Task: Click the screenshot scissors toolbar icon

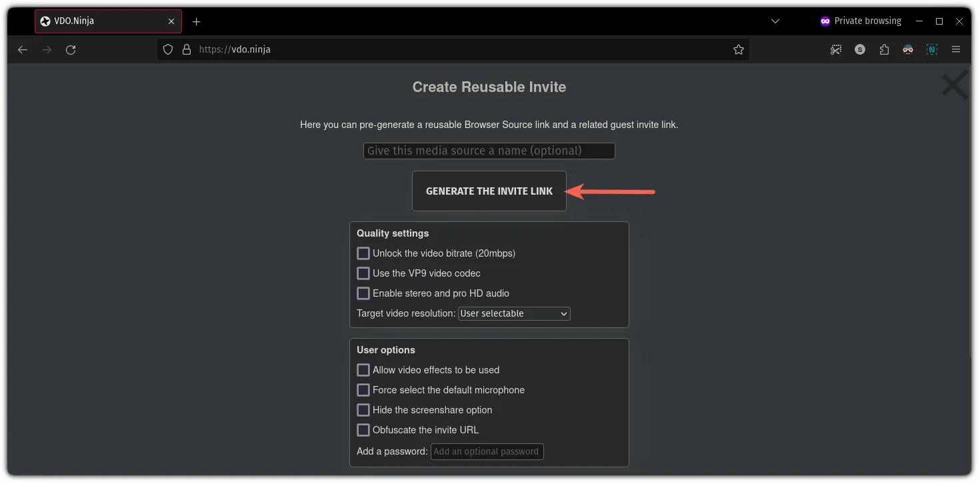Action: 836,49
